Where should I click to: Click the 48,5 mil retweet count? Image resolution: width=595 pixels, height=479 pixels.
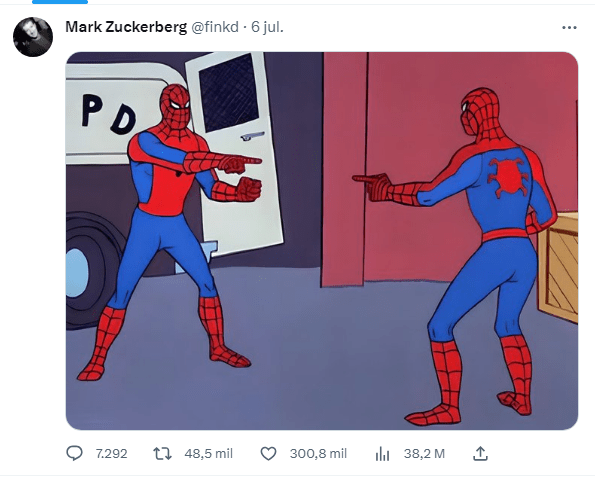click(x=208, y=454)
